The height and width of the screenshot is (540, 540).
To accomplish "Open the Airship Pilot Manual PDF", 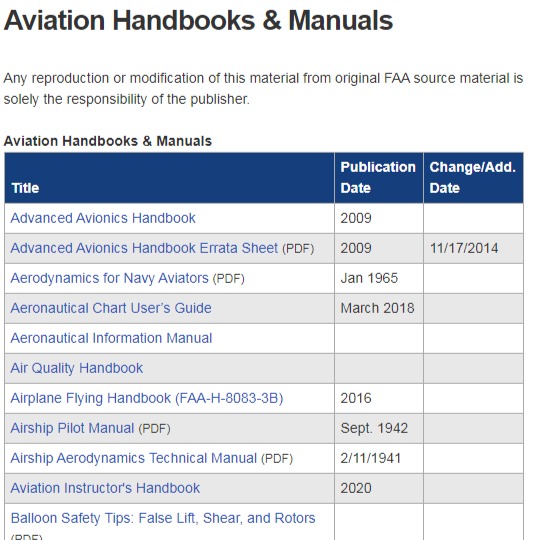I will (x=72, y=428).
